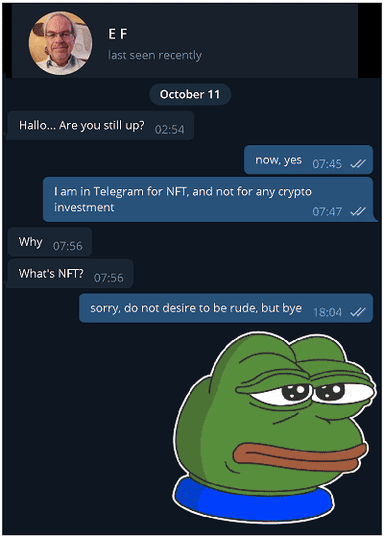Click the 02:54 timestamp
The image size is (384, 538).
coord(170,130)
